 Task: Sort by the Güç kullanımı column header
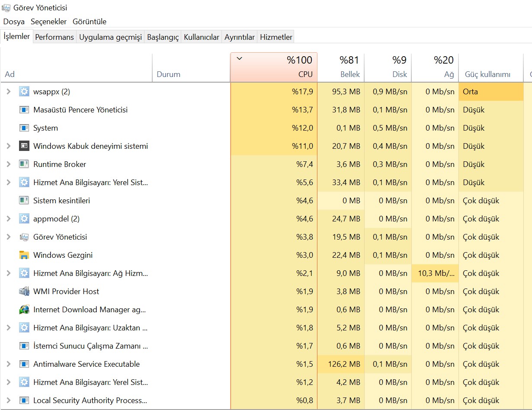(x=491, y=67)
